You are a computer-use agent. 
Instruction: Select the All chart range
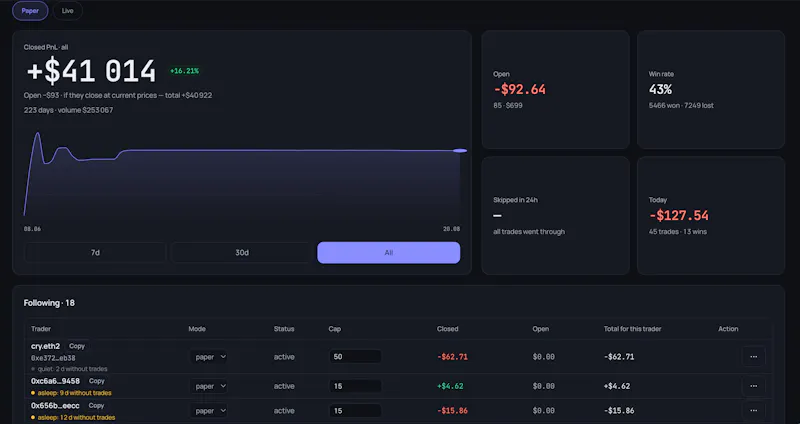point(389,253)
